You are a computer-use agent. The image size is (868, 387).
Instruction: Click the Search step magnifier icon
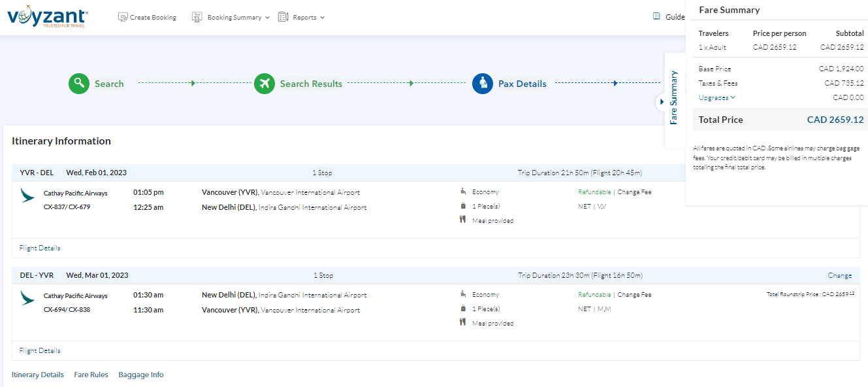(x=79, y=84)
